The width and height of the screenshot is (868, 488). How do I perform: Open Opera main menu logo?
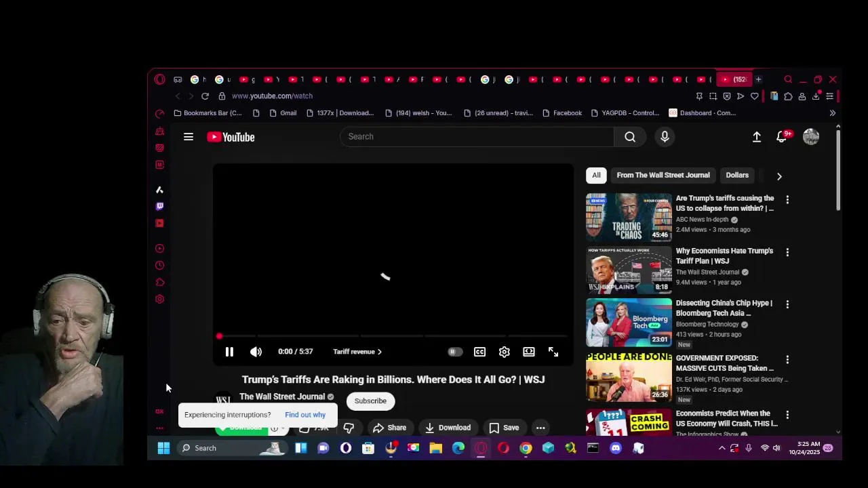tap(159, 79)
